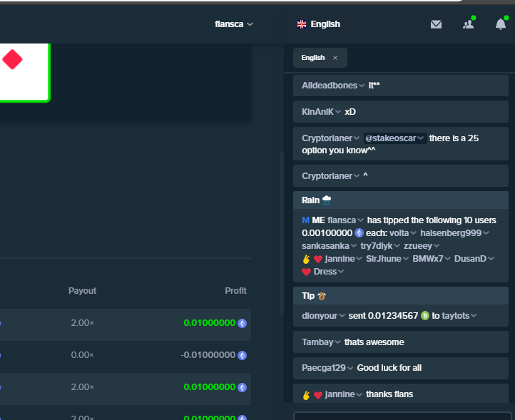Screen dimensions: 515x420
Task: Click the UK flag icon
Action: [302, 24]
